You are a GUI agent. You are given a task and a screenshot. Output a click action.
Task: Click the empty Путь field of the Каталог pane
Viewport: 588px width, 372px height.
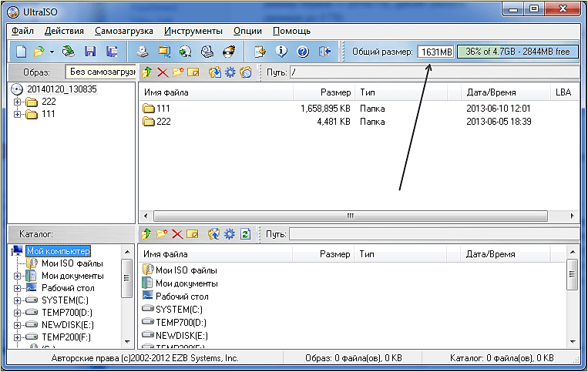434,234
